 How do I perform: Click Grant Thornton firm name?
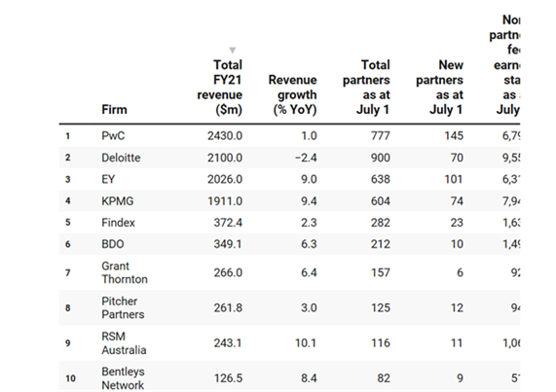125,272
